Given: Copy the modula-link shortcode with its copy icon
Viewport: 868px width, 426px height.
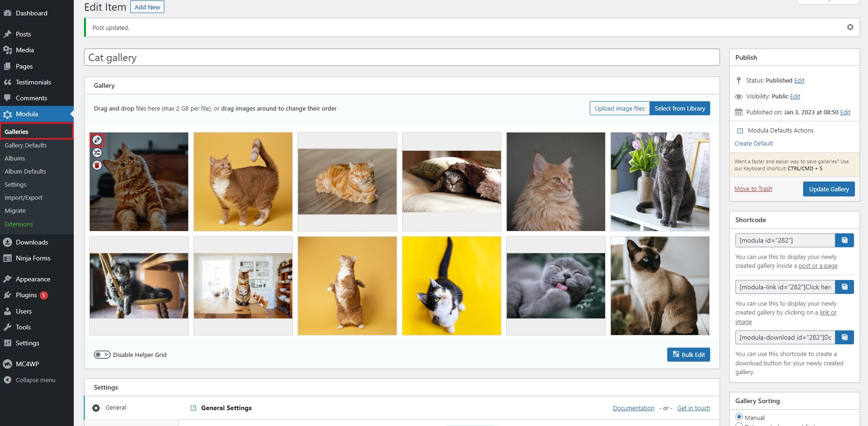Looking at the screenshot, I should click(x=844, y=286).
